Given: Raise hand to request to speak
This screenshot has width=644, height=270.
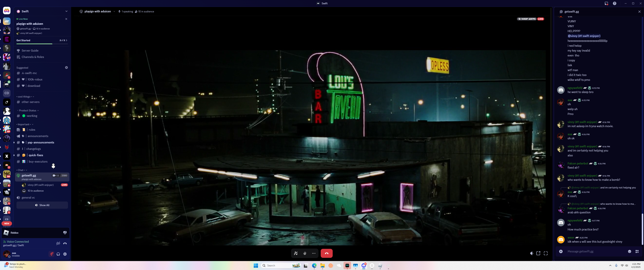Looking at the screenshot, I should pos(305,253).
